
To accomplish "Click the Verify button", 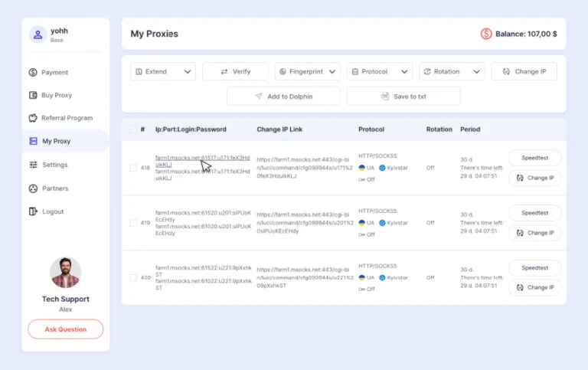I will pyautogui.click(x=235, y=71).
